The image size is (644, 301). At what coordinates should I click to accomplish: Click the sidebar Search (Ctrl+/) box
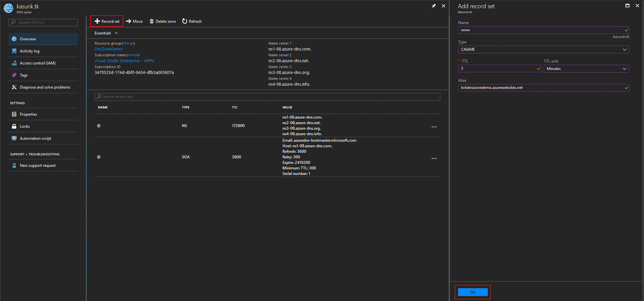(x=43, y=23)
